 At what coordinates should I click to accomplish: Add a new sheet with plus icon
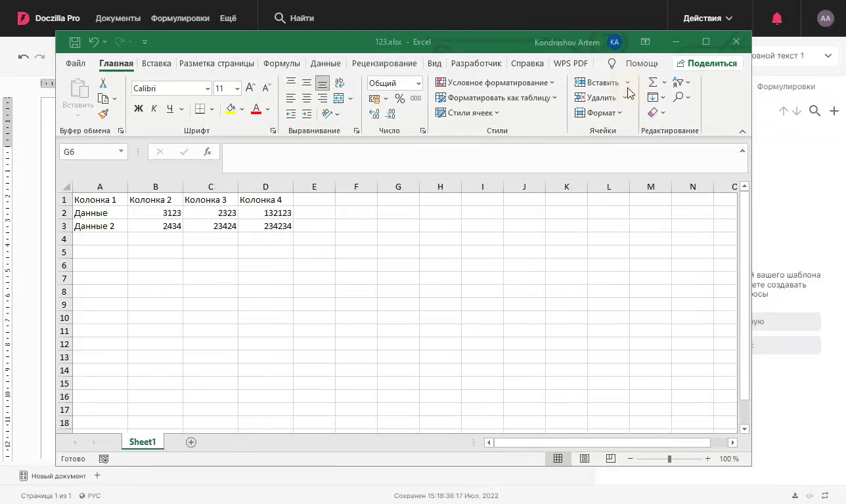[191, 442]
